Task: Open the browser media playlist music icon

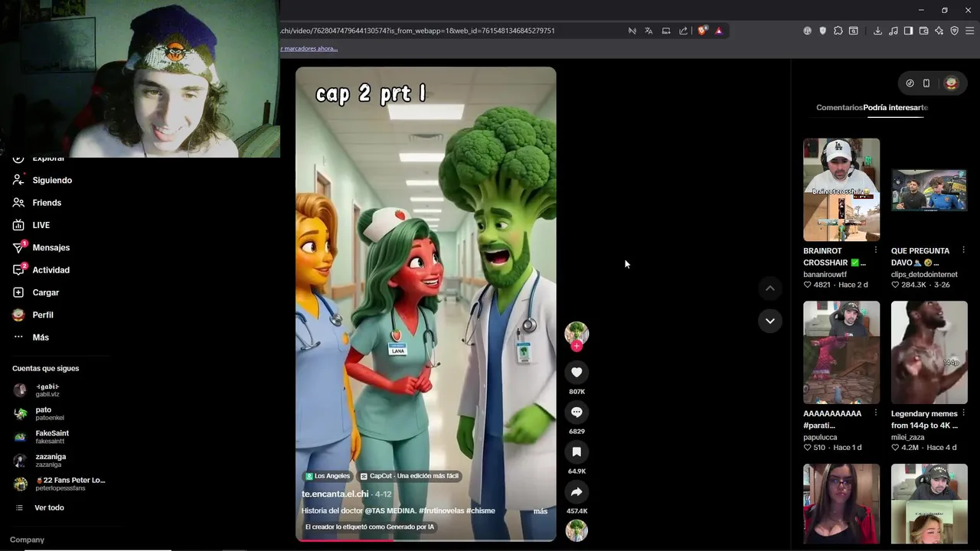Action: (x=893, y=31)
